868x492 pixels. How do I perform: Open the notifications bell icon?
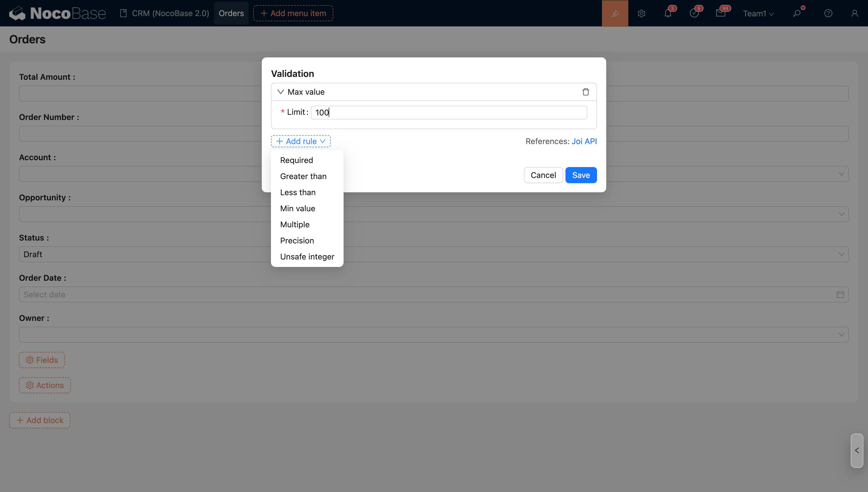[x=668, y=13]
